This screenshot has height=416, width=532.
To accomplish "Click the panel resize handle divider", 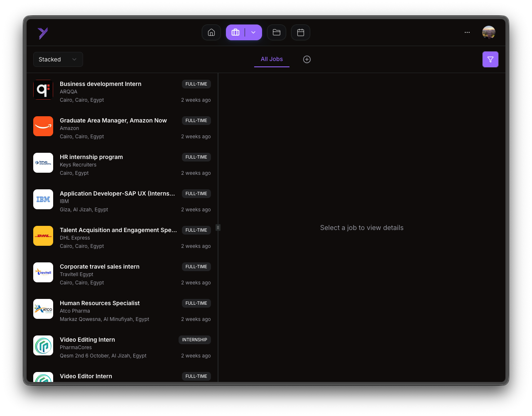I will click(218, 228).
